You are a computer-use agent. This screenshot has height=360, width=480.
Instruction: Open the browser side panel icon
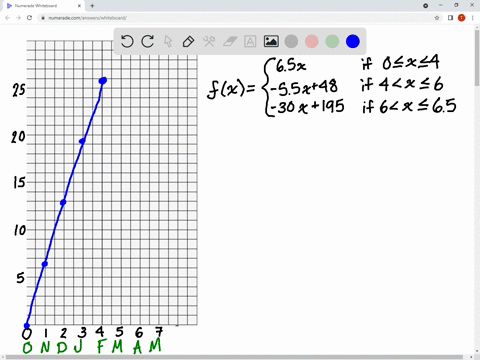tap(450, 18)
